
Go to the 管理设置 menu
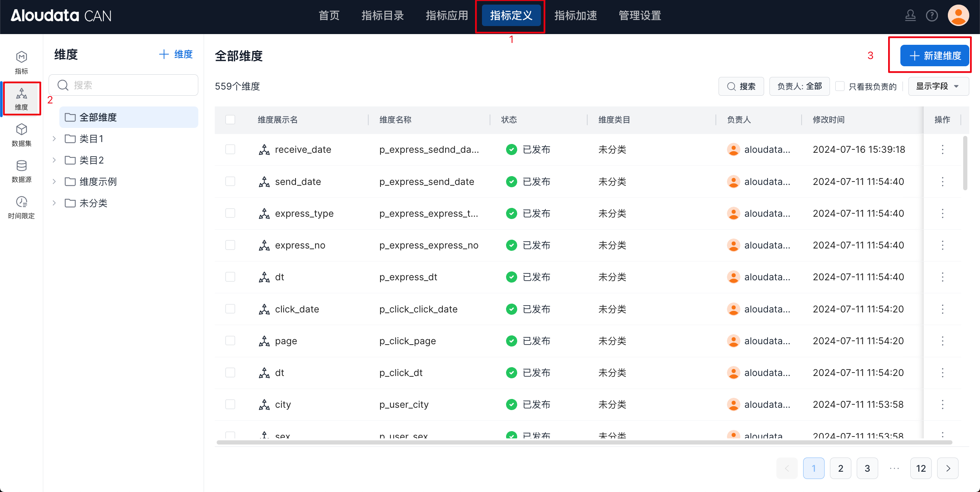click(x=640, y=16)
